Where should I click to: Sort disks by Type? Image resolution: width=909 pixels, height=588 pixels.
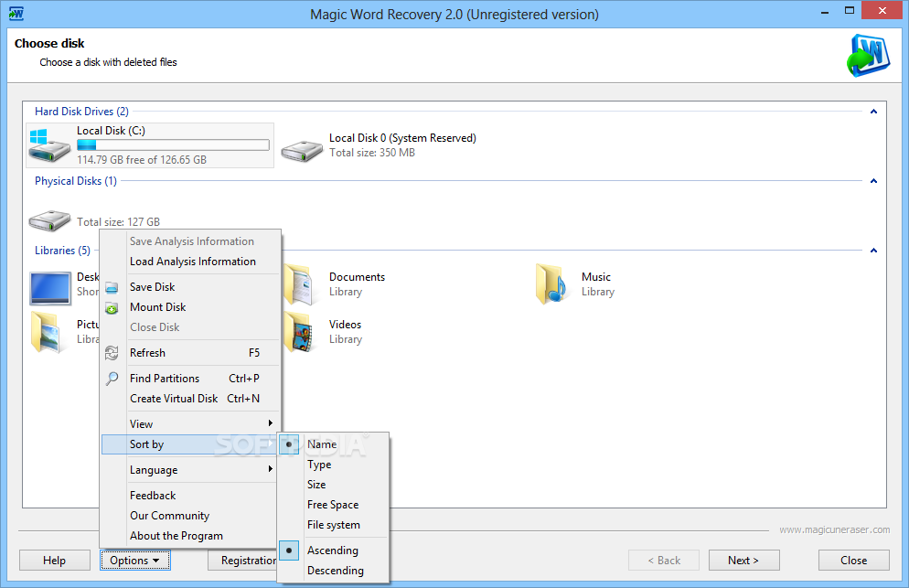(333, 465)
